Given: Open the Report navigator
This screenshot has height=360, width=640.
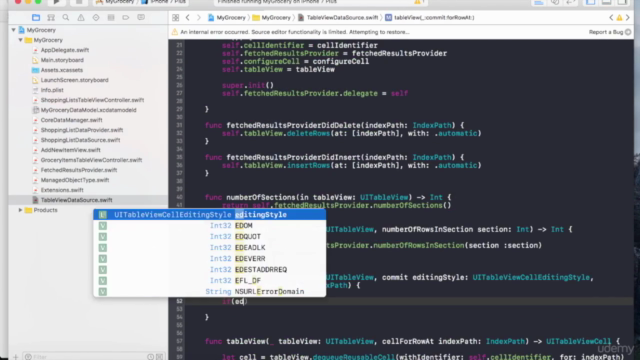Looking at the screenshot, I should coord(141,18).
